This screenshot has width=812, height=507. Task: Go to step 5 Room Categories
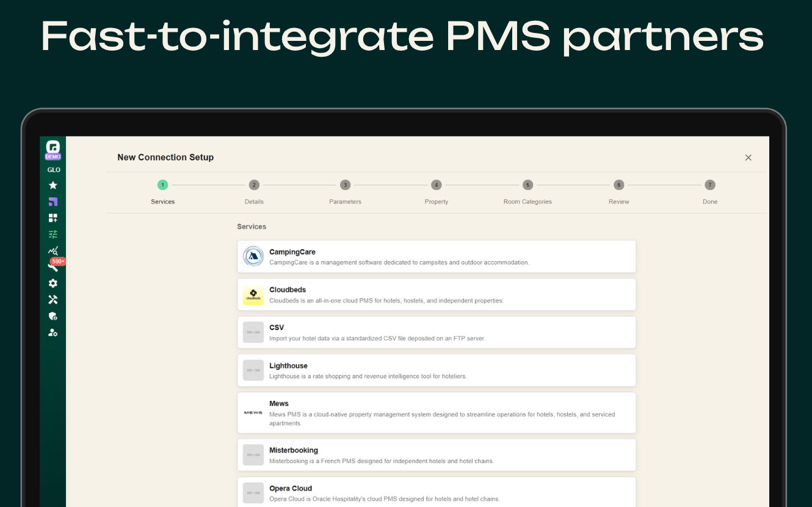tap(527, 192)
